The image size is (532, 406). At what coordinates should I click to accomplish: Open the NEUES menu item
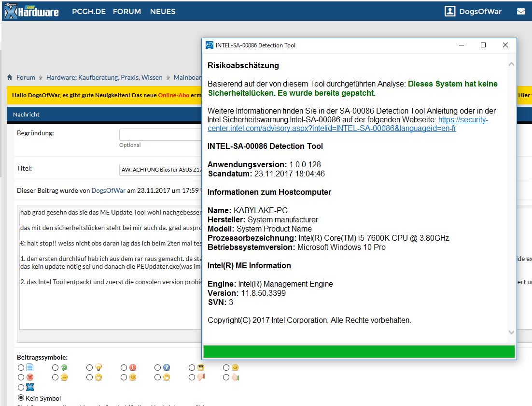pyautogui.click(x=163, y=12)
